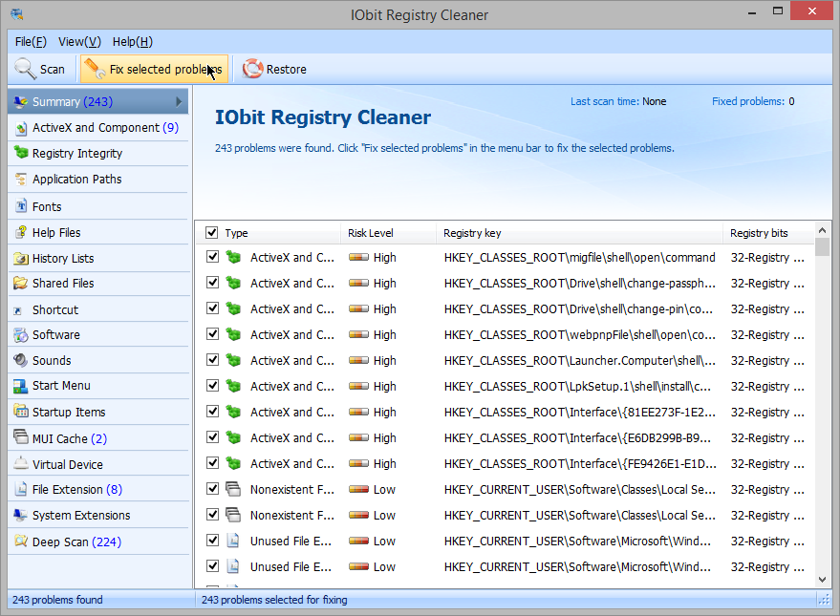Select the Deep Scan (224) category

[98, 542]
